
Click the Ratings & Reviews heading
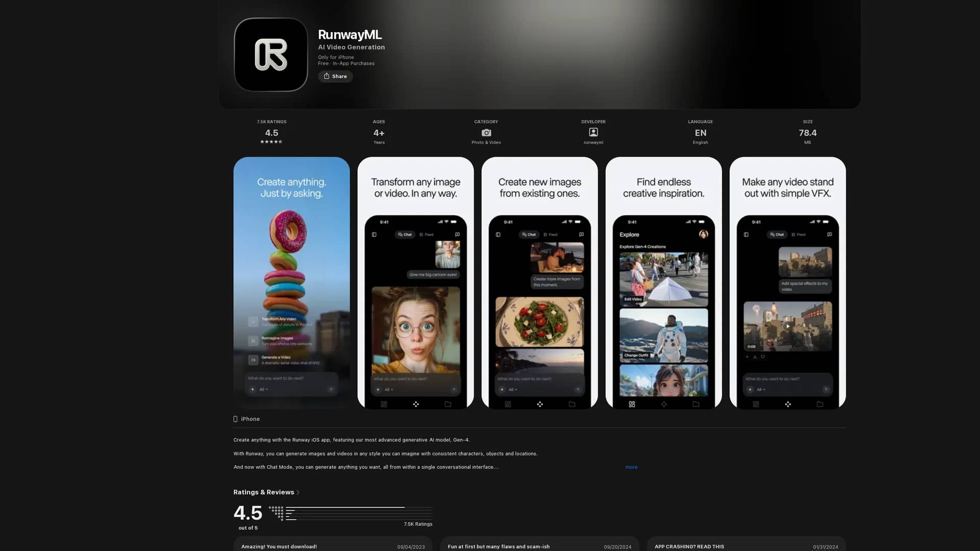263,492
